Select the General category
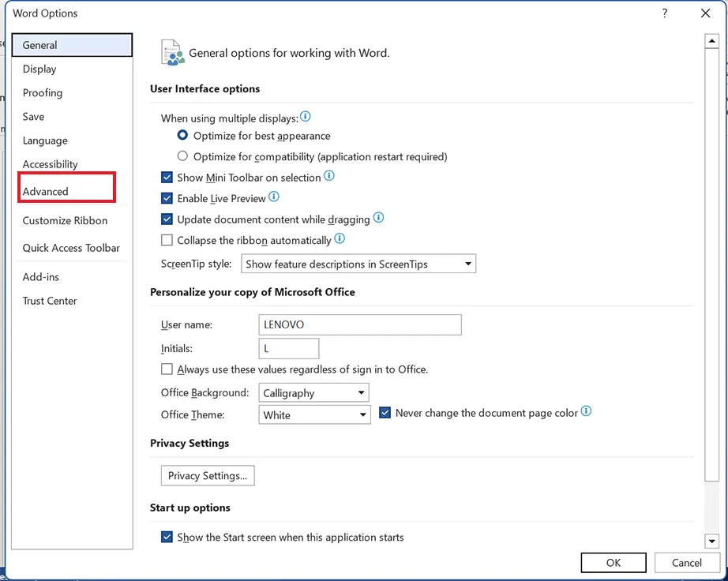 point(72,45)
